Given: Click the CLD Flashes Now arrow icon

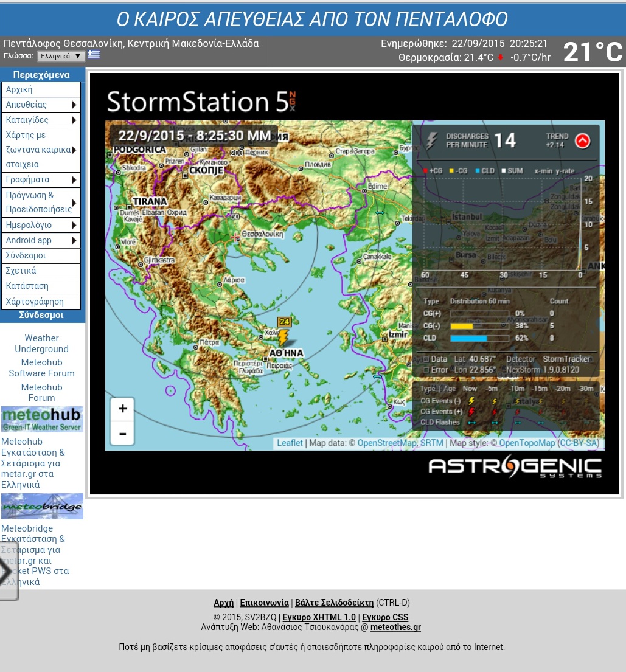Looking at the screenshot, I should [x=471, y=423].
